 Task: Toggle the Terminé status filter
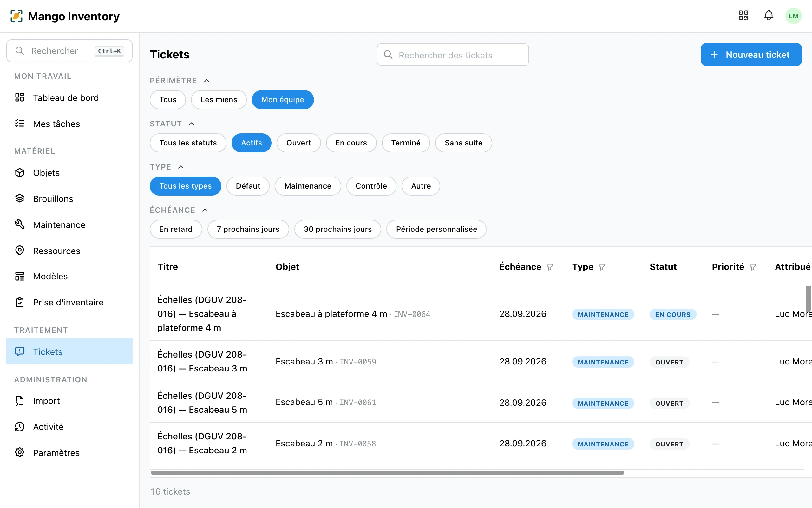tap(406, 143)
